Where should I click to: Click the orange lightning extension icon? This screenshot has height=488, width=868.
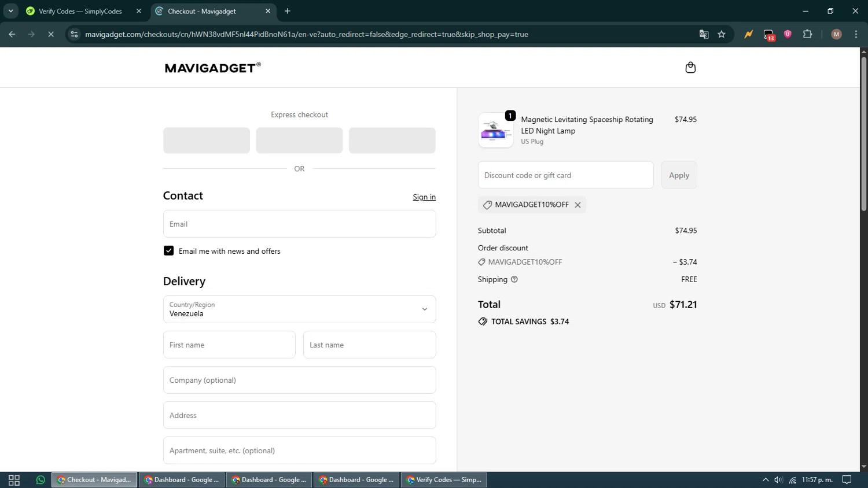[749, 34]
